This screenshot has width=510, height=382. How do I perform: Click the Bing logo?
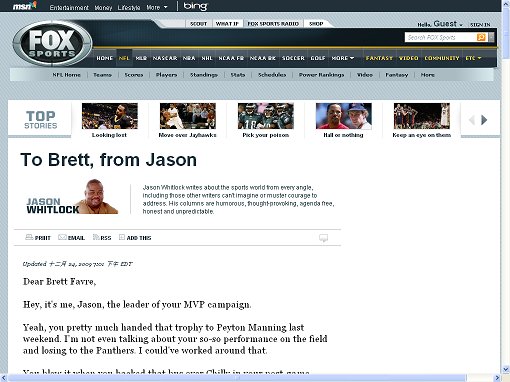pyautogui.click(x=195, y=6)
